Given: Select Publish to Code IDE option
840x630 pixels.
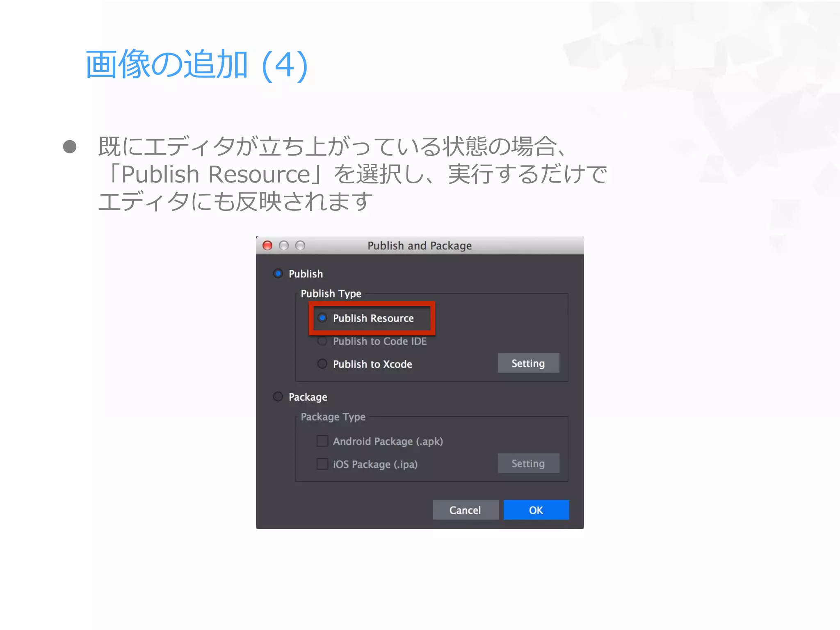Looking at the screenshot, I should coord(322,341).
